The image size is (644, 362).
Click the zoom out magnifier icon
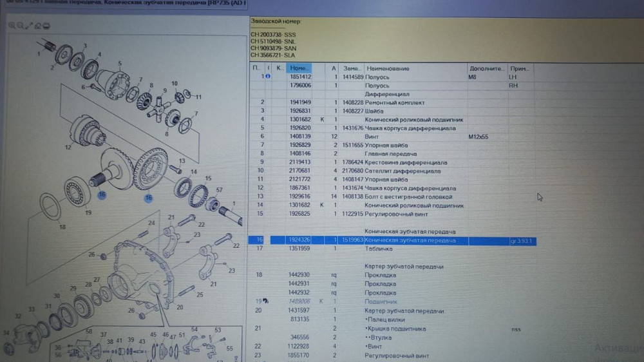[21, 26]
